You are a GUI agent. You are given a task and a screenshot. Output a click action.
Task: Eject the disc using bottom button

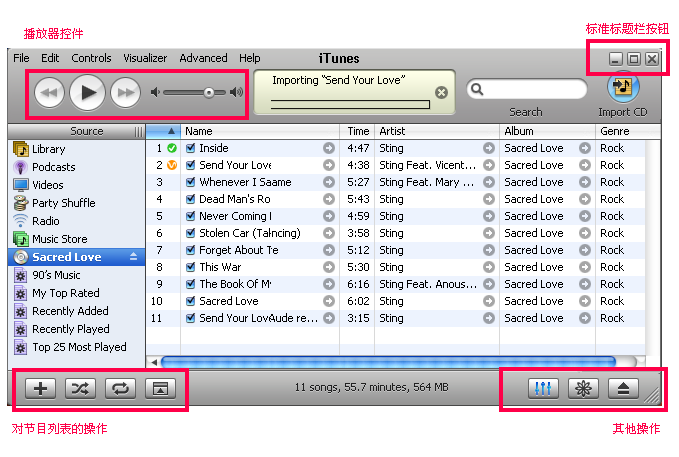coord(623,389)
